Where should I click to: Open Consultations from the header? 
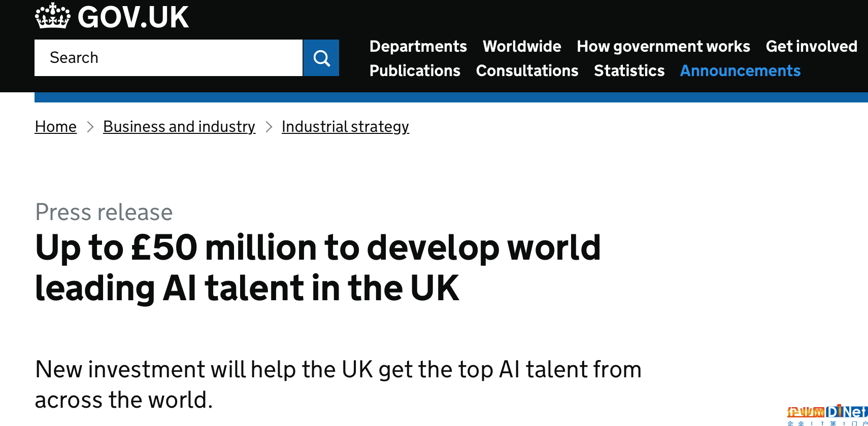(x=527, y=70)
